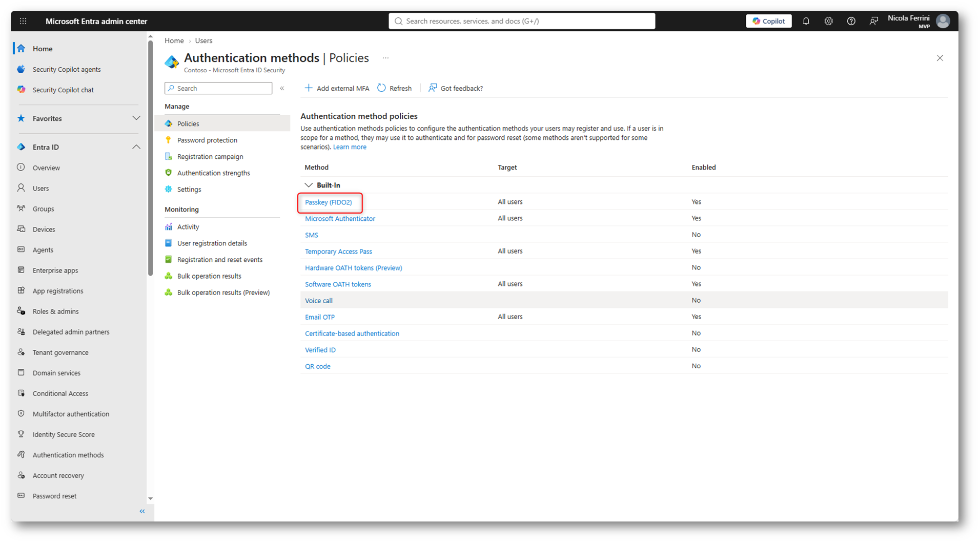This screenshot has height=543, width=980.
Task: Focus the blade menu Search field
Action: coord(218,88)
